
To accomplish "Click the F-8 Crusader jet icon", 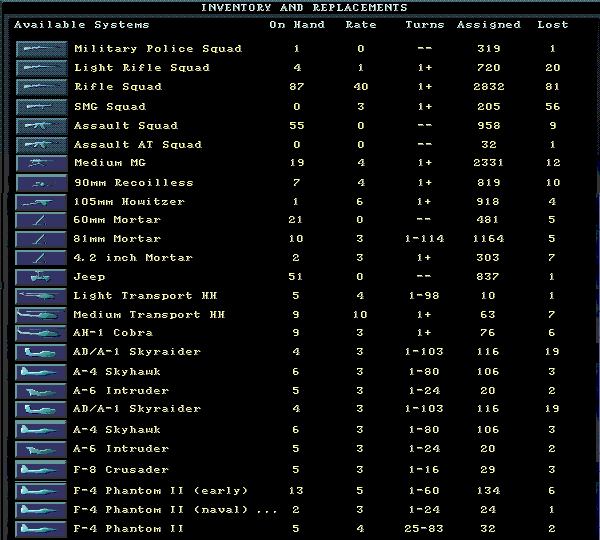I will (x=41, y=470).
